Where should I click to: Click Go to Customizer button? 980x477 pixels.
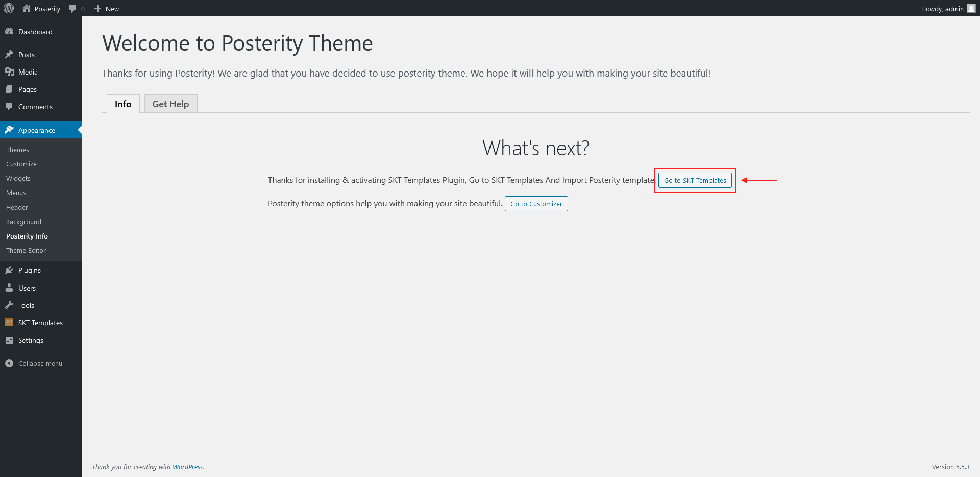(x=536, y=204)
